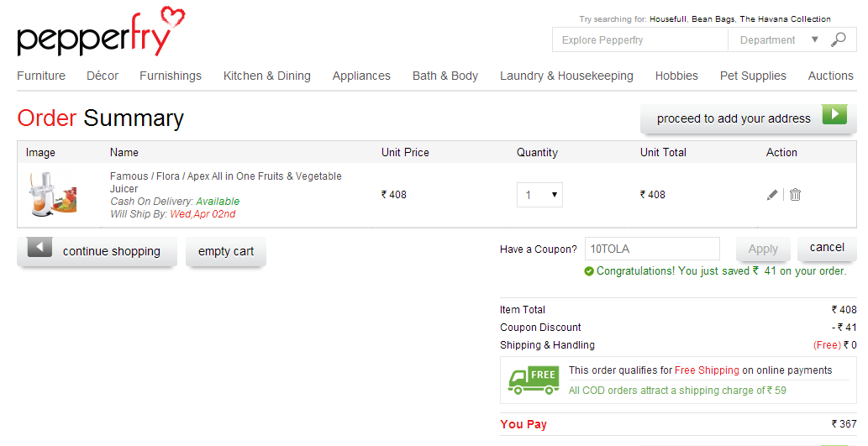Click the back arrow on continue shopping
Image resolution: width=868 pixels, height=446 pixels.
coord(39,247)
